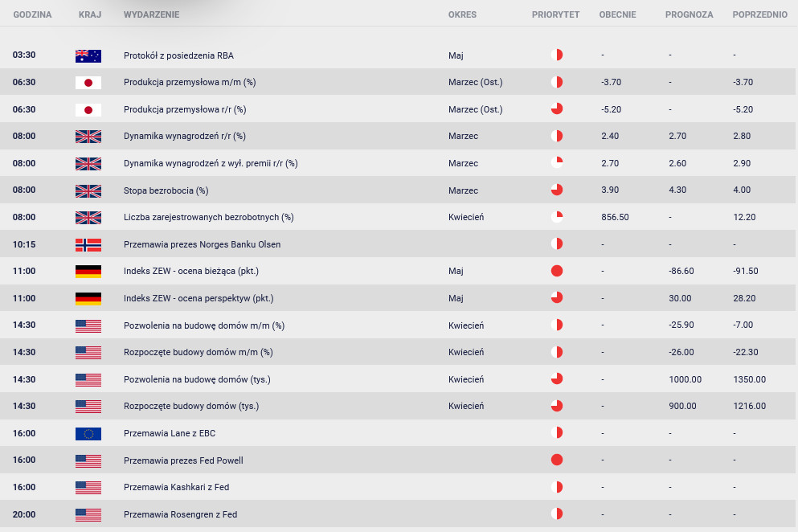This screenshot has width=798, height=532.
Task: Click the previous value -22.30
Action: click(746, 352)
